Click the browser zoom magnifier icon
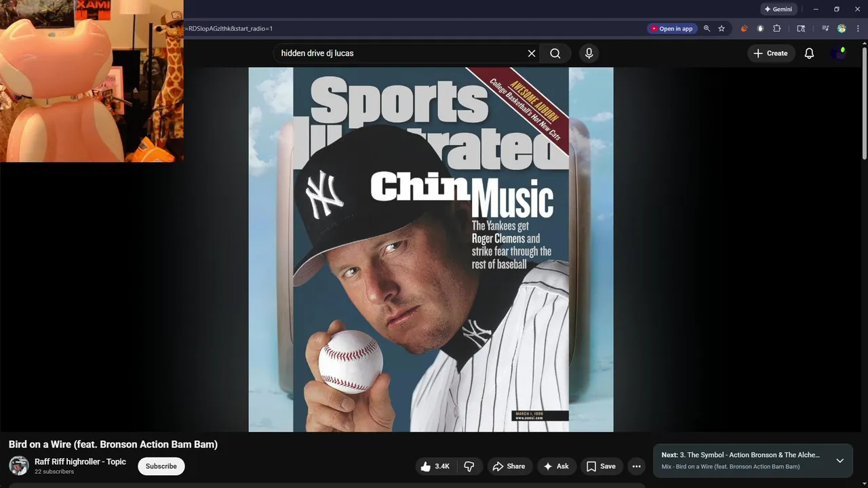This screenshot has width=868, height=488. [x=707, y=28]
